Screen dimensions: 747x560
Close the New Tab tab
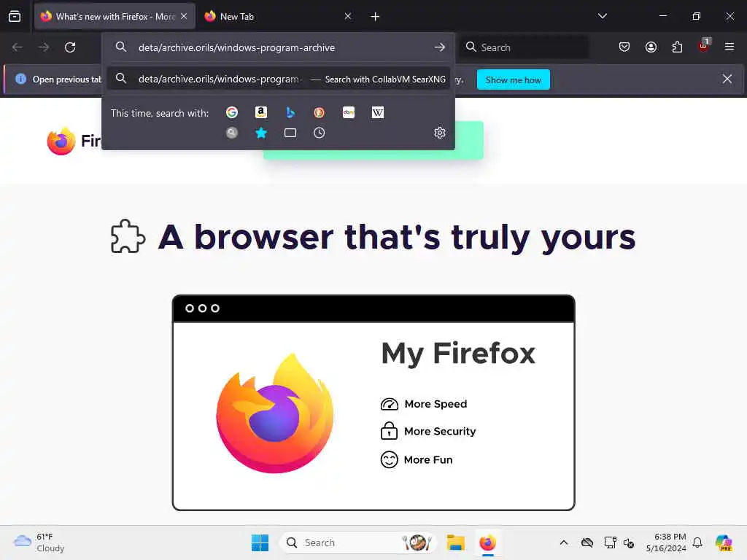tap(348, 16)
